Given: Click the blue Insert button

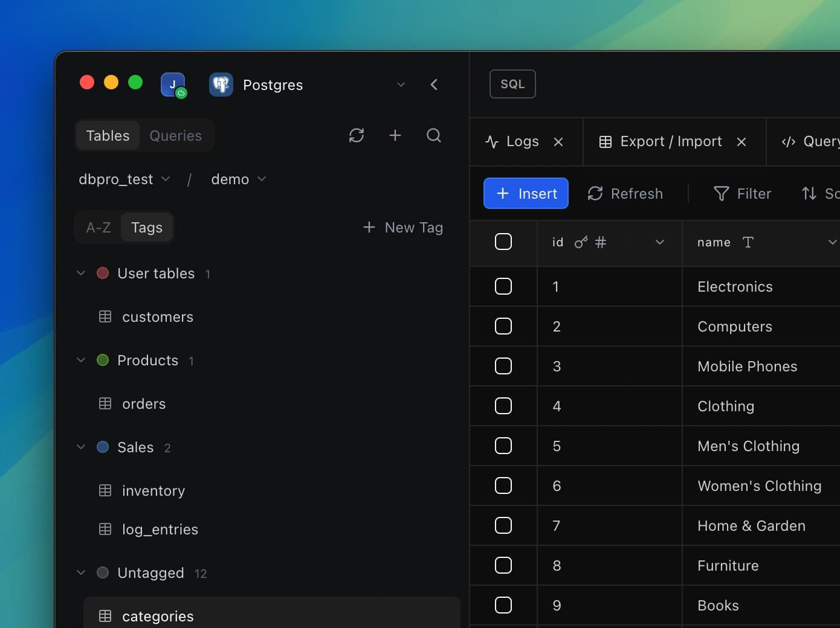Looking at the screenshot, I should pos(526,194).
